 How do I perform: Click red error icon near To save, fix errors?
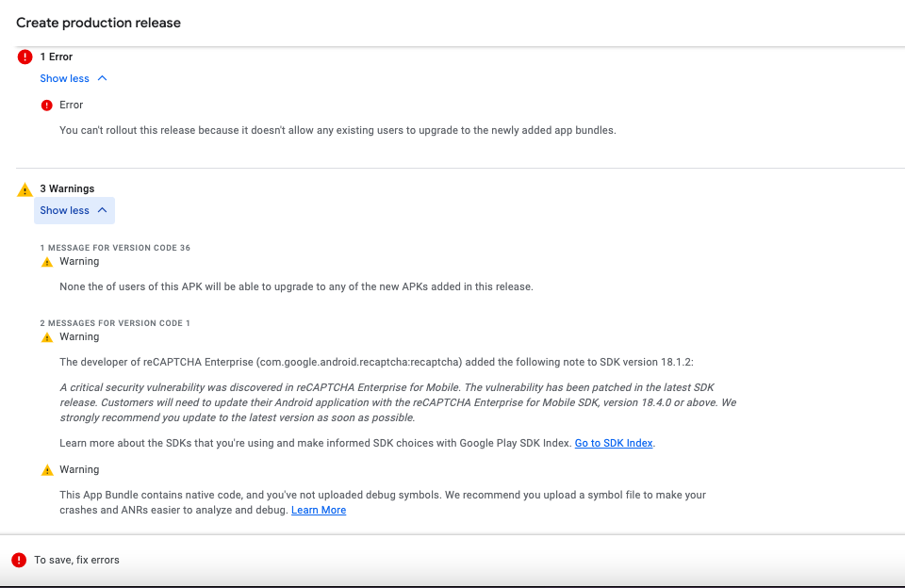[x=19, y=560]
